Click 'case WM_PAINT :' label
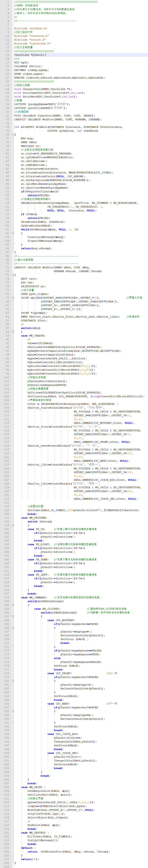This screenshot has width=148, height=868. 33,787
